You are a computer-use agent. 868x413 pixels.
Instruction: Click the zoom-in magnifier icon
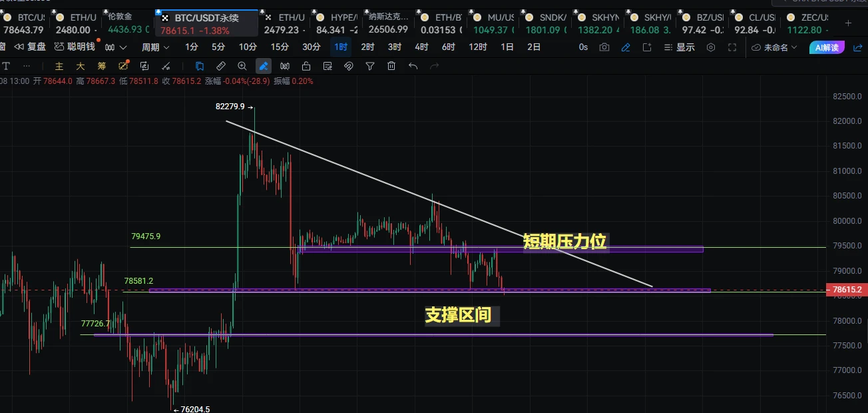click(242, 66)
